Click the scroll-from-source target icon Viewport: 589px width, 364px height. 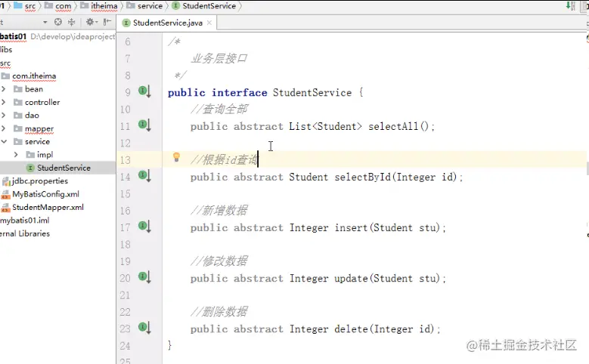[x=58, y=23]
